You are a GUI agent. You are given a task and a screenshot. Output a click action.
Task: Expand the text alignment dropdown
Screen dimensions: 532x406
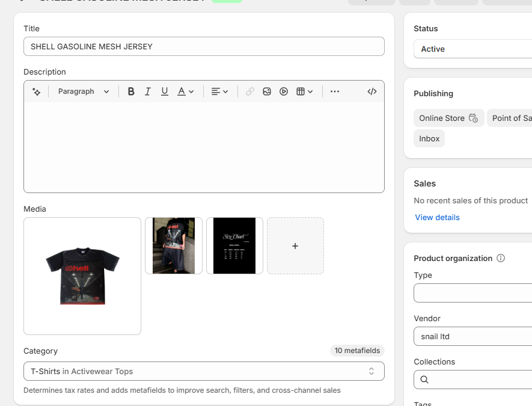point(220,91)
